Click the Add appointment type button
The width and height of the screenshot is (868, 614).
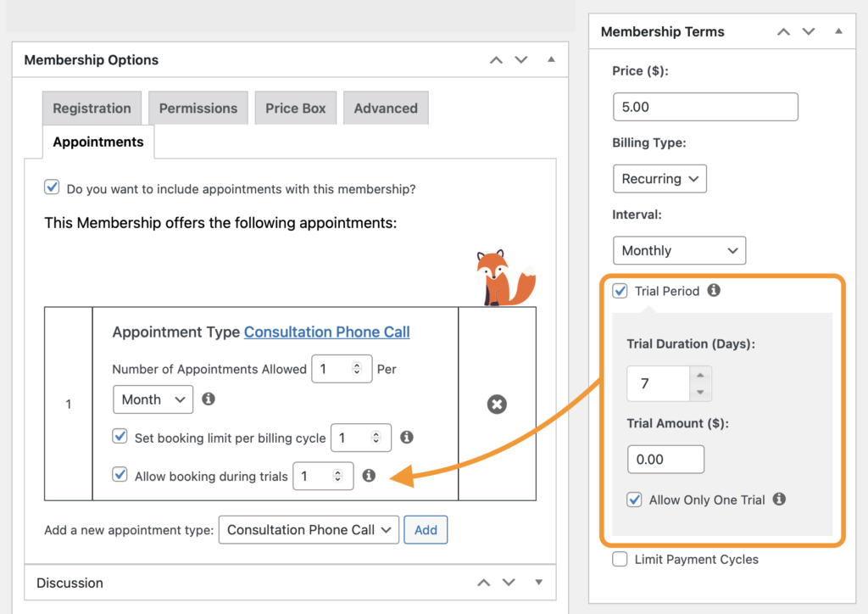[x=426, y=530]
